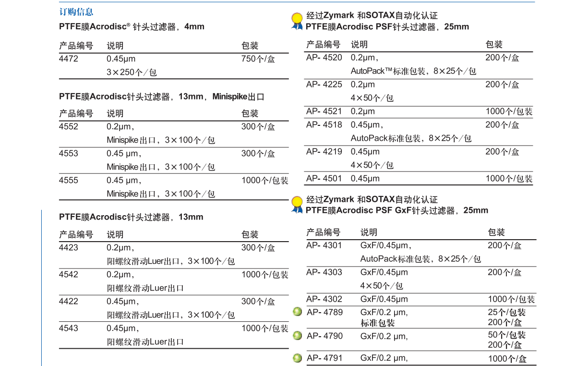This screenshot has width=588, height=366.
Task: Click 300个/盒 in the 4422 row
Action: 258,302
